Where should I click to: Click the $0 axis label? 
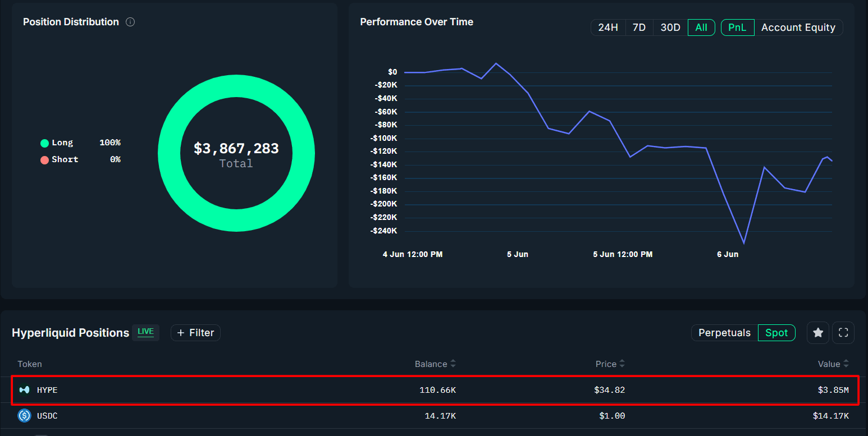tap(392, 72)
